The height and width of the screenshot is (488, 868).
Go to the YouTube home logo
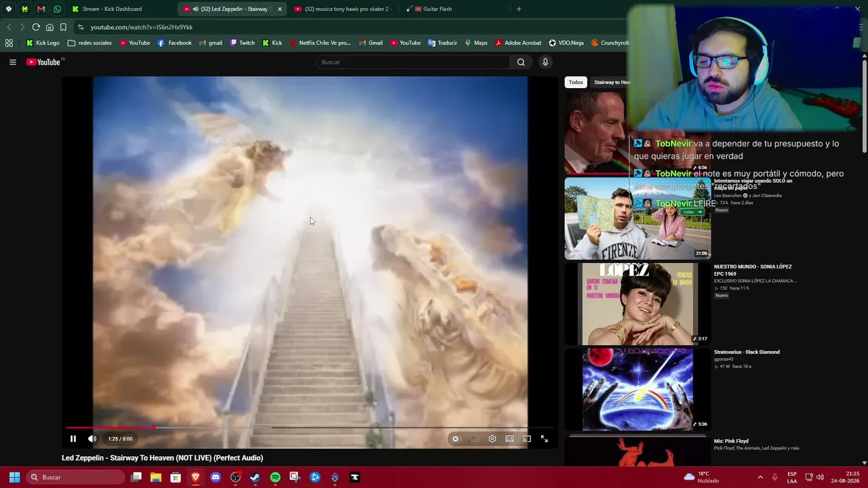coord(43,62)
